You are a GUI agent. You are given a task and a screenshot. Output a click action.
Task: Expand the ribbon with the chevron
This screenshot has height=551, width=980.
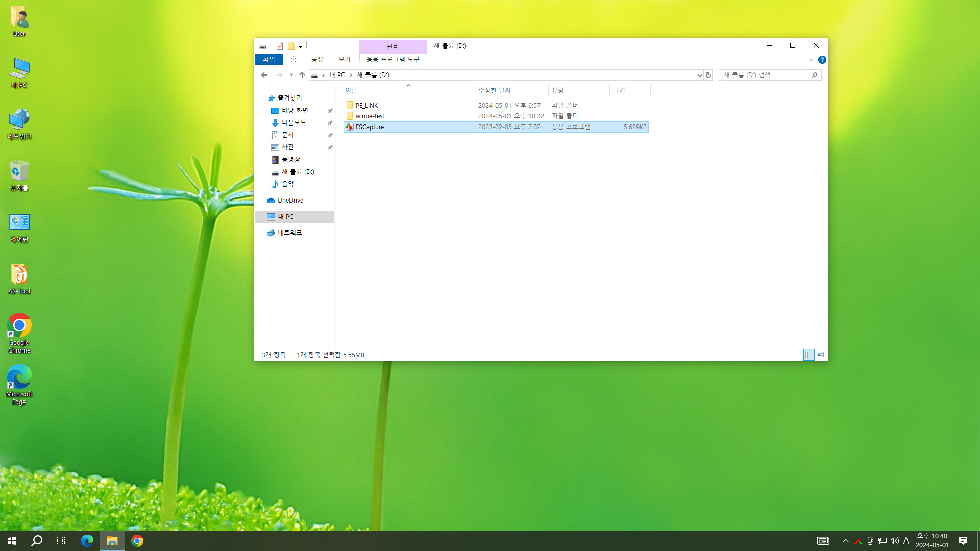click(811, 60)
